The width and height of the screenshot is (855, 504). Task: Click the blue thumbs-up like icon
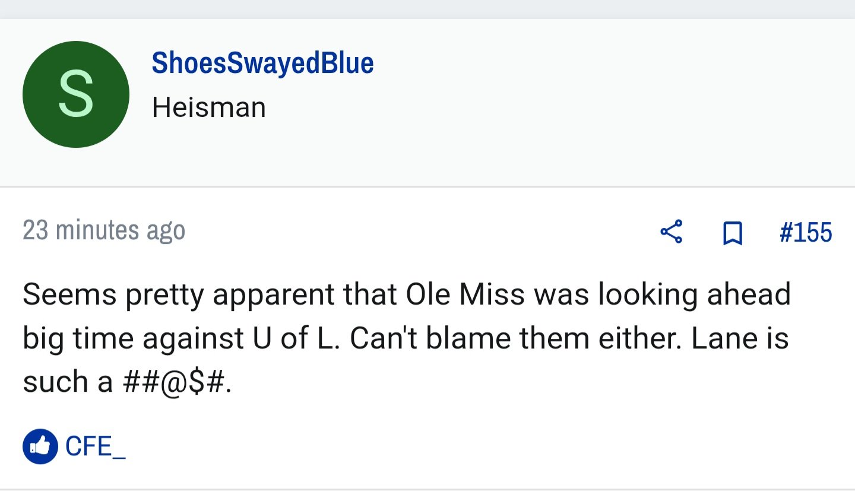[x=40, y=446]
